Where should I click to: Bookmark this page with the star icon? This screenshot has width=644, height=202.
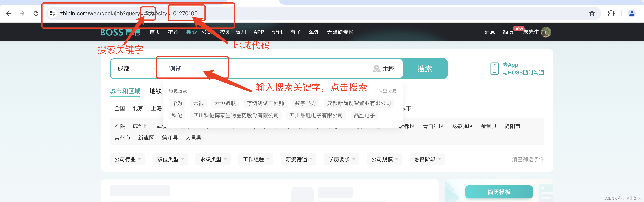click(592, 13)
